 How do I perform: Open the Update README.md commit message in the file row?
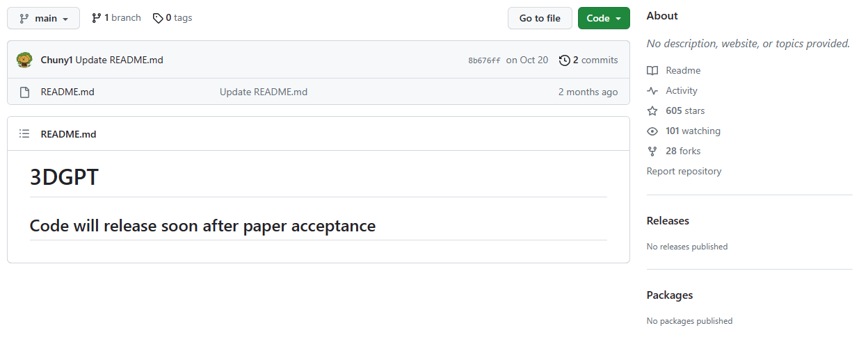(x=264, y=92)
